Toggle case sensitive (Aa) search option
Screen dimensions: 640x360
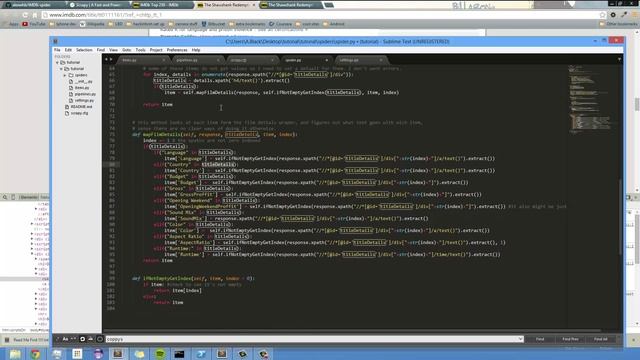[65, 339]
